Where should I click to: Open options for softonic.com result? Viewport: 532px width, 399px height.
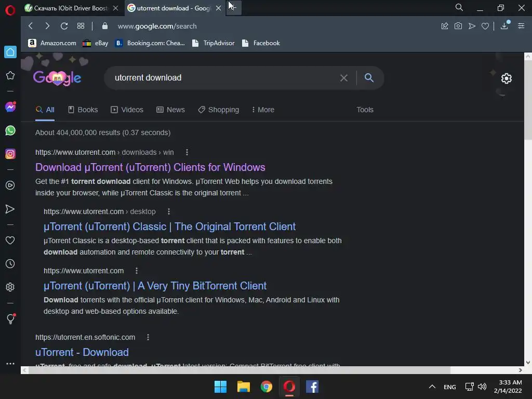coord(148,337)
